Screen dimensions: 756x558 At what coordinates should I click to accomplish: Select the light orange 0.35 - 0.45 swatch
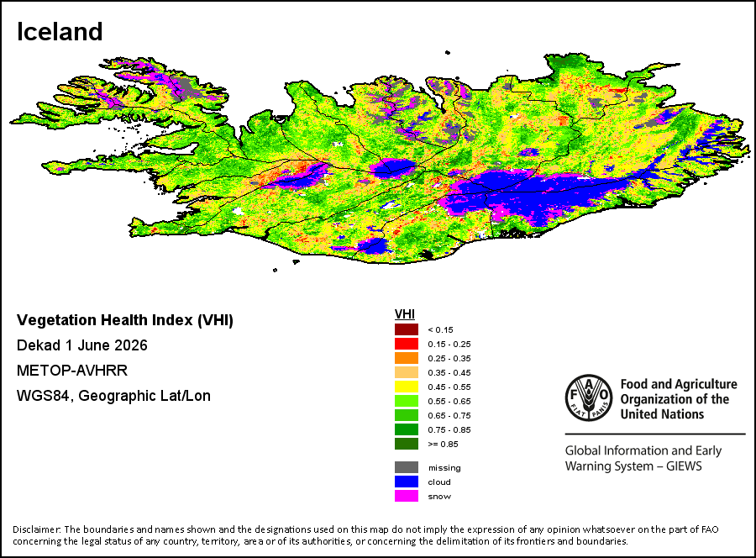point(407,372)
